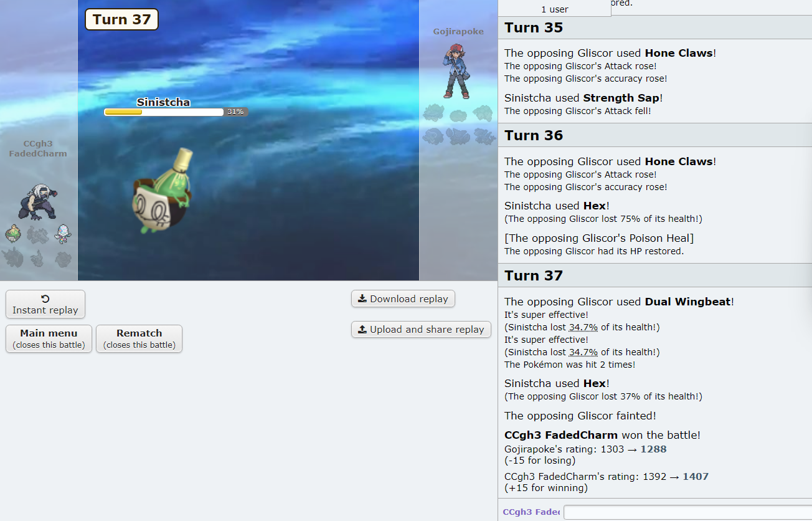Upload and share the replay
The height and width of the screenshot is (521, 812).
tap(421, 329)
